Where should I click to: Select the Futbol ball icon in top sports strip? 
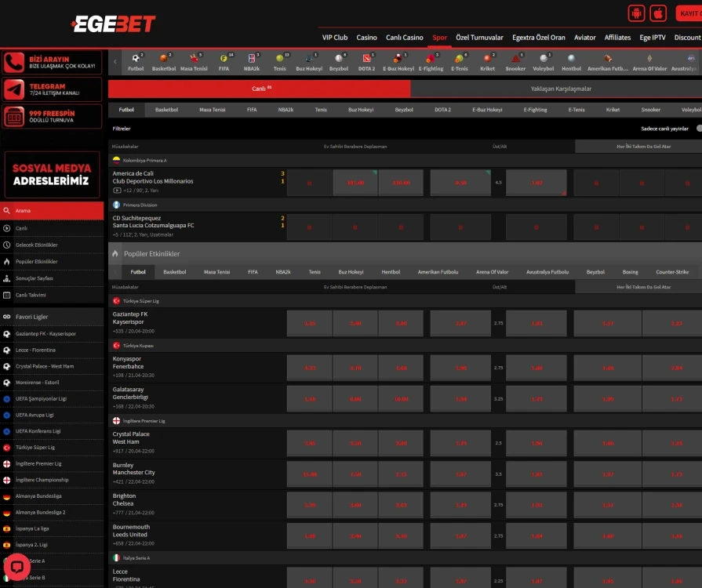tap(135, 58)
